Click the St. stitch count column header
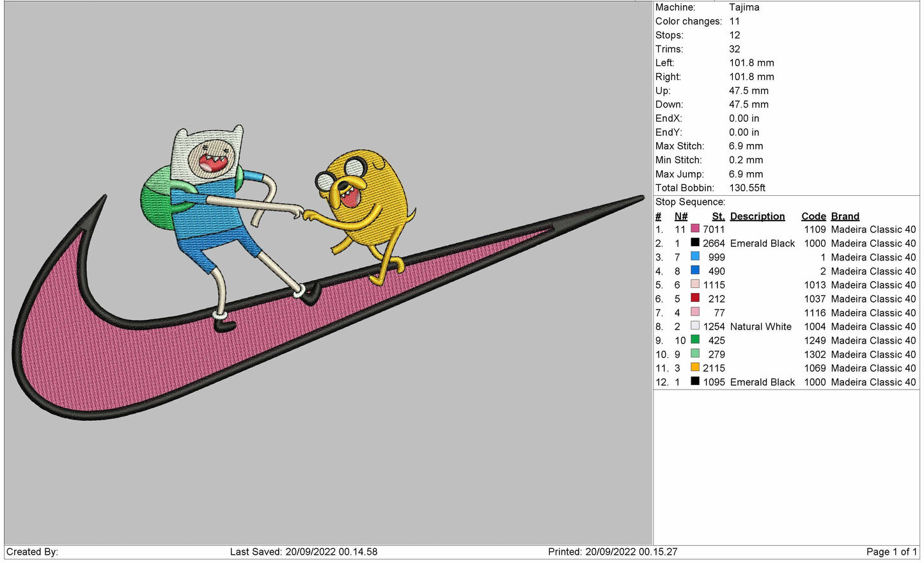 coord(718,216)
